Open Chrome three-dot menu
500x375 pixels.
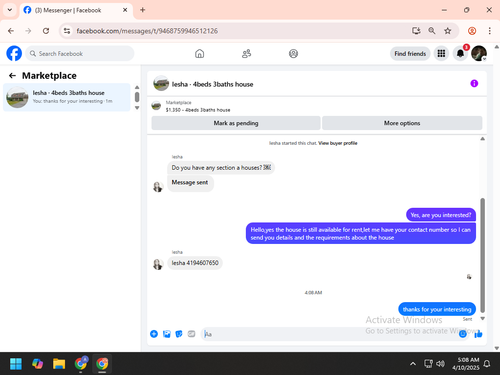489,31
